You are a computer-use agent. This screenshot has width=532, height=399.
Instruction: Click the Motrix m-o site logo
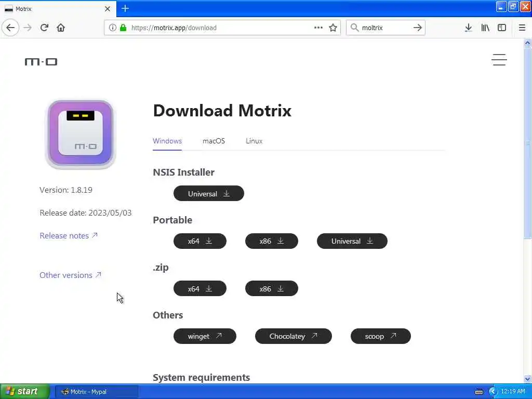(41, 61)
